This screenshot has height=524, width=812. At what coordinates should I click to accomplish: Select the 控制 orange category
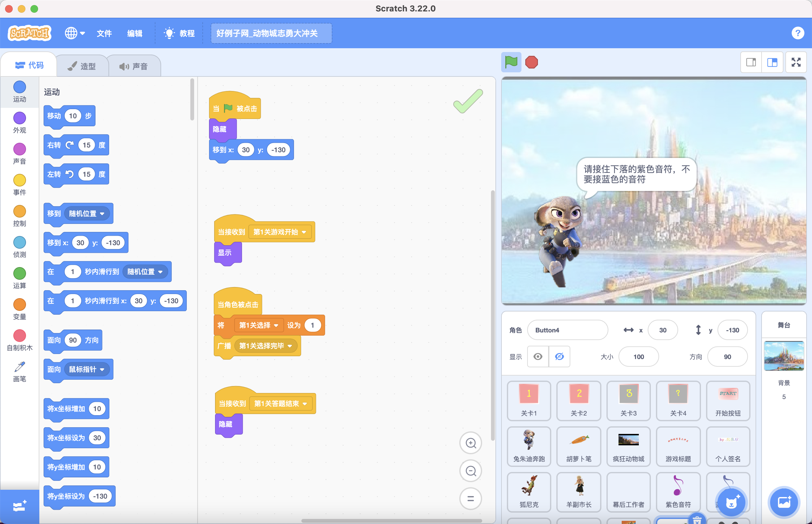pos(19,216)
